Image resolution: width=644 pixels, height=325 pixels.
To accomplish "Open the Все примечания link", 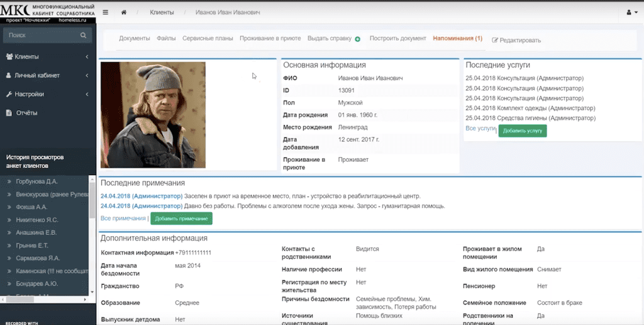I will point(123,218).
